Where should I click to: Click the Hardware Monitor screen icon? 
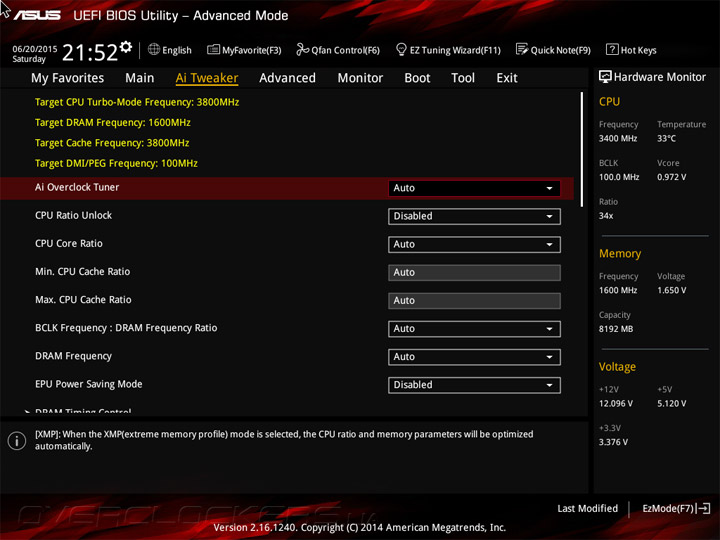tap(605, 77)
